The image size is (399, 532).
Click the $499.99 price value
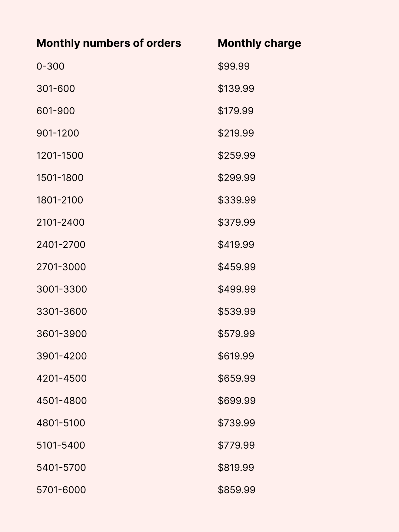tap(237, 289)
